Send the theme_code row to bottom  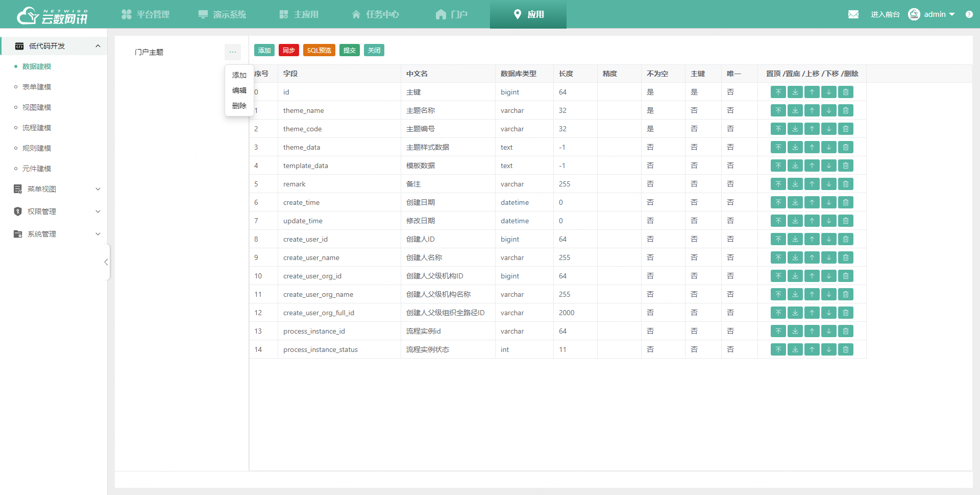[x=795, y=129]
